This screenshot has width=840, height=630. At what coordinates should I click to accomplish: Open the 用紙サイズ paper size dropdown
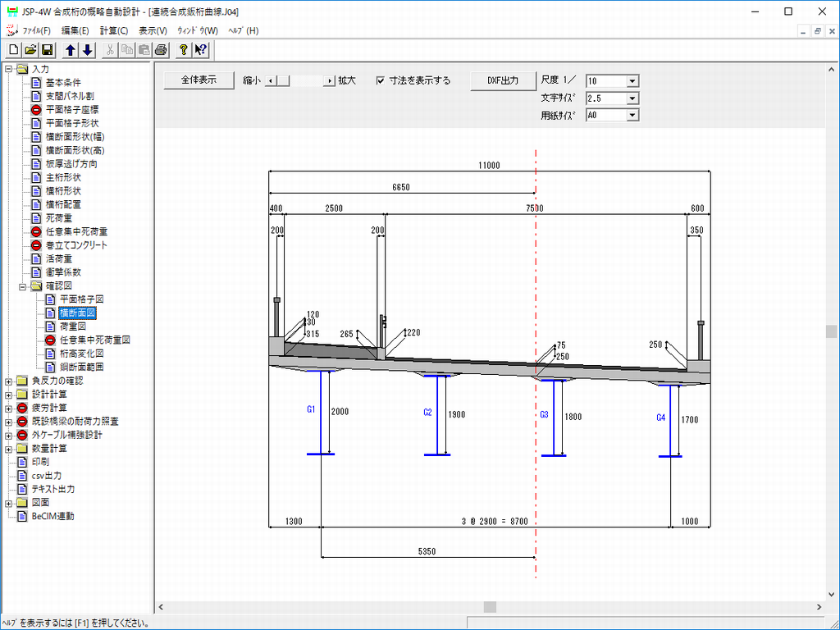[632, 116]
